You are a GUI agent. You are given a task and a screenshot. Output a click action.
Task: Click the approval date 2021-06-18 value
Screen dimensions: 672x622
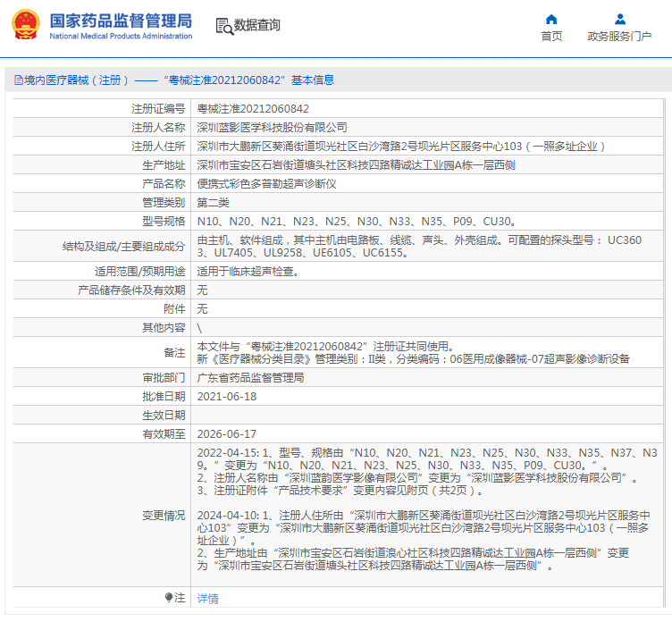[226, 396]
